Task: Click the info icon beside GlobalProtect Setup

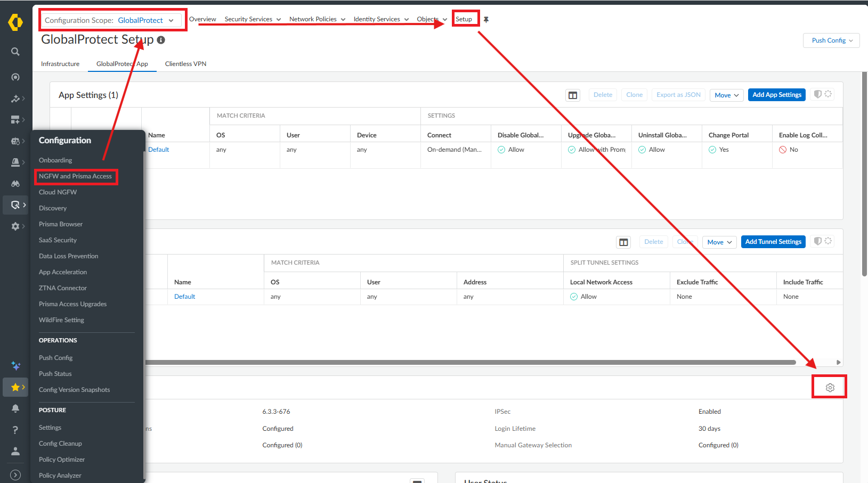Action: coord(161,40)
